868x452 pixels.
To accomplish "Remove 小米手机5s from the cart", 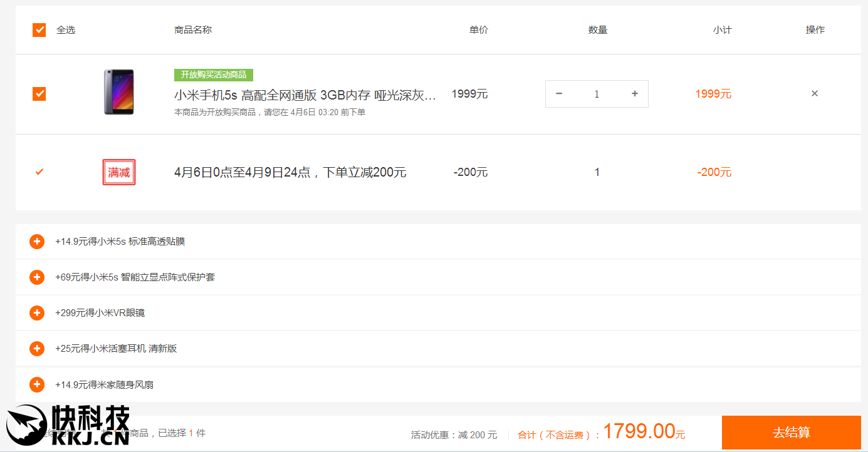I will pyautogui.click(x=815, y=94).
